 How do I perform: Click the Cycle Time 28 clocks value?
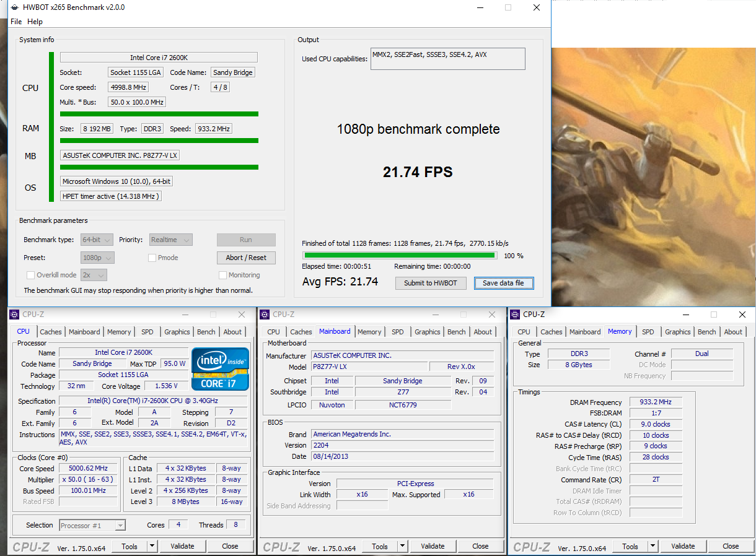[x=656, y=457]
